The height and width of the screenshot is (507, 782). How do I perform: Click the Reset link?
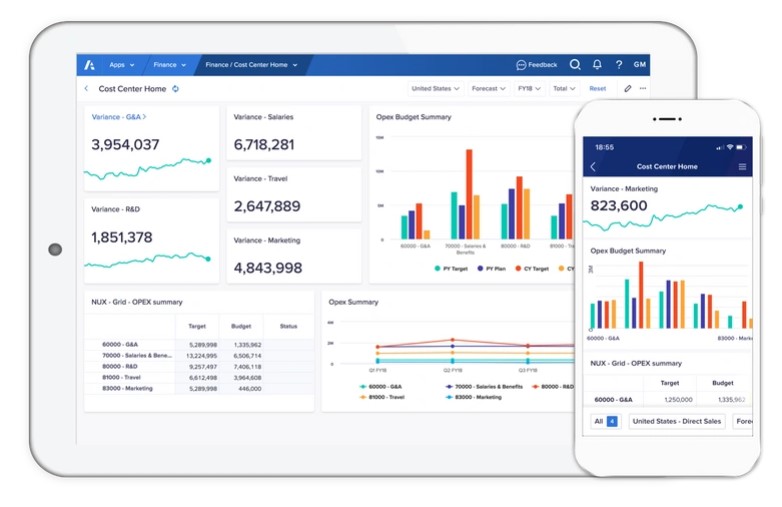pos(597,89)
